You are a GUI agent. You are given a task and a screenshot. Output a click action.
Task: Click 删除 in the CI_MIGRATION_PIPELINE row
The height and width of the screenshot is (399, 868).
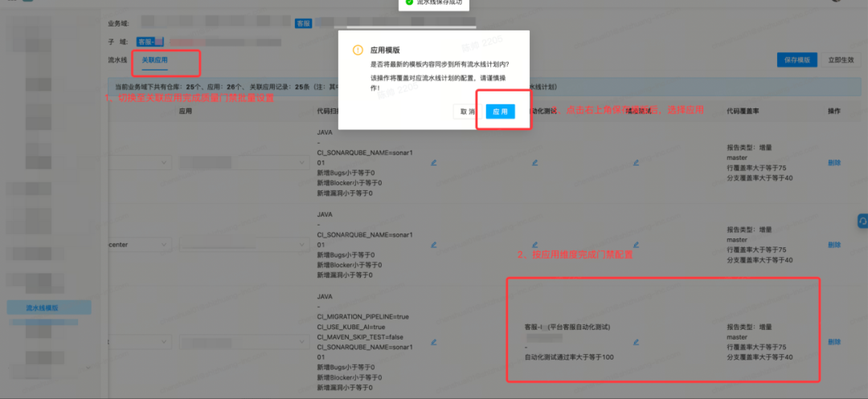pyautogui.click(x=834, y=342)
